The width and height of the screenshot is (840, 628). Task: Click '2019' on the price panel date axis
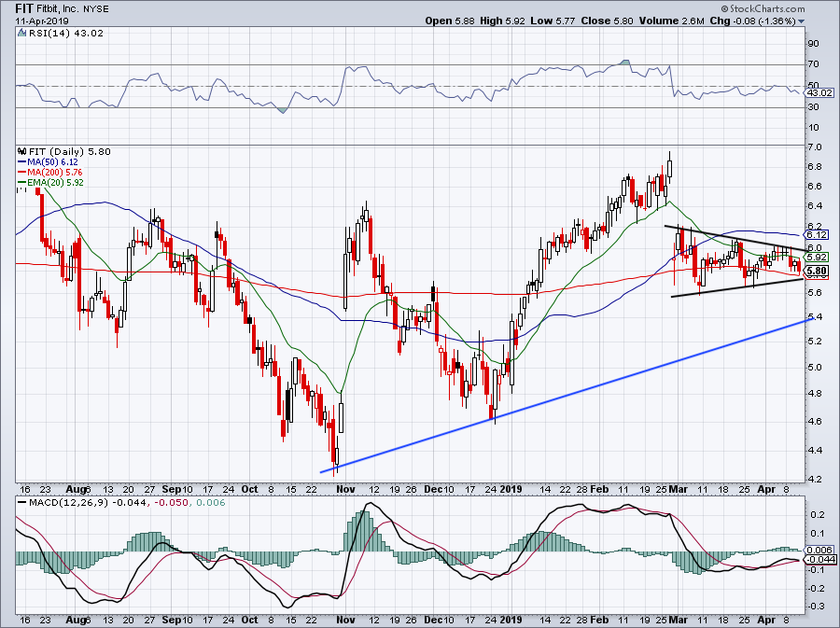pyautogui.click(x=511, y=489)
